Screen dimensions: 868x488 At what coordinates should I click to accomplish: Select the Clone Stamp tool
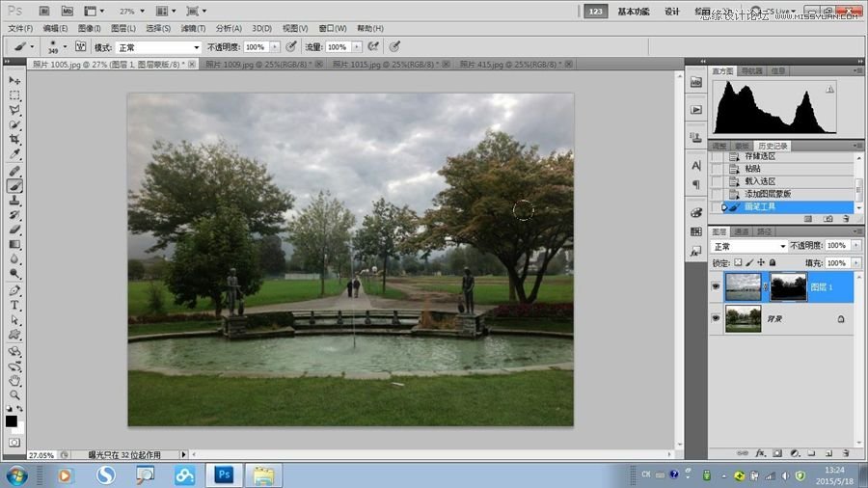click(x=14, y=201)
